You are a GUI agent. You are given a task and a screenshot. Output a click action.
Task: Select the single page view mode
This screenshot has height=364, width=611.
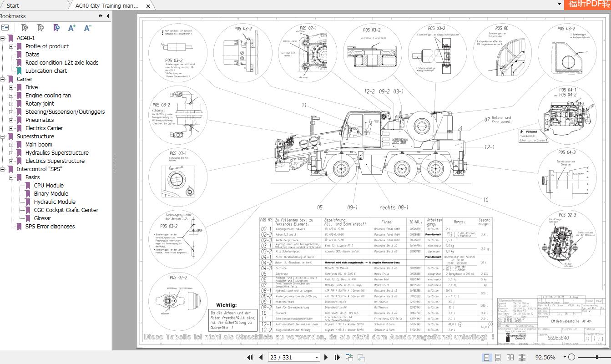(x=487, y=357)
